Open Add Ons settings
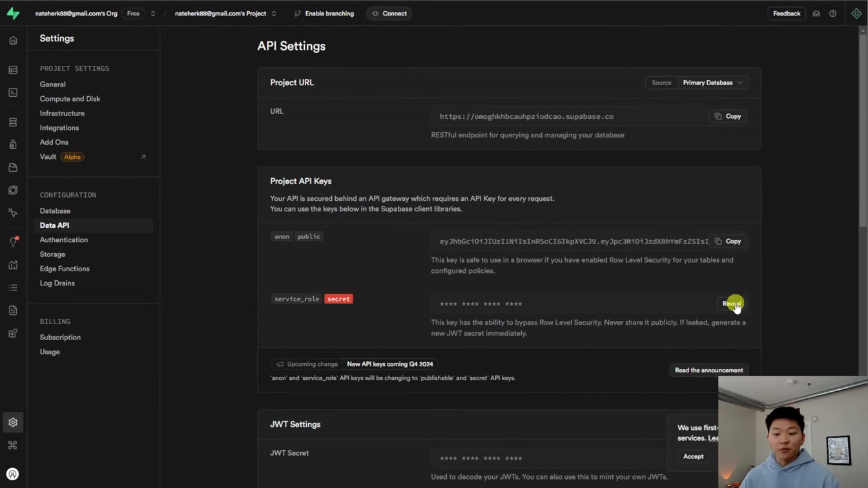 tap(54, 142)
